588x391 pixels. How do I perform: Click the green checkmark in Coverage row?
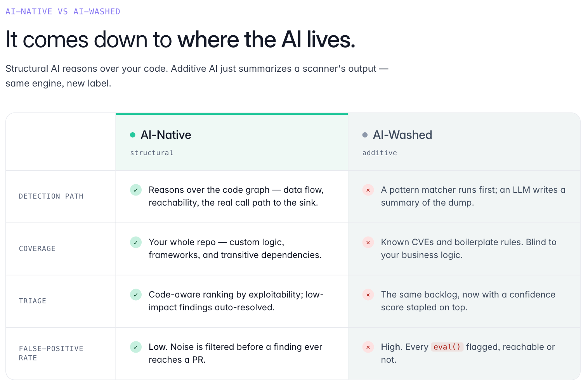tap(136, 242)
